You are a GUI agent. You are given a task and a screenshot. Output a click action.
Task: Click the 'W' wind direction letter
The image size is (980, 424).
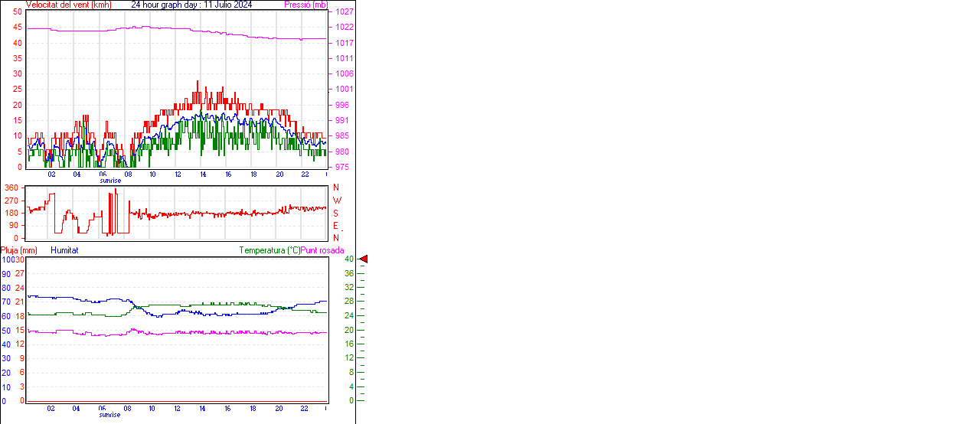coord(336,201)
